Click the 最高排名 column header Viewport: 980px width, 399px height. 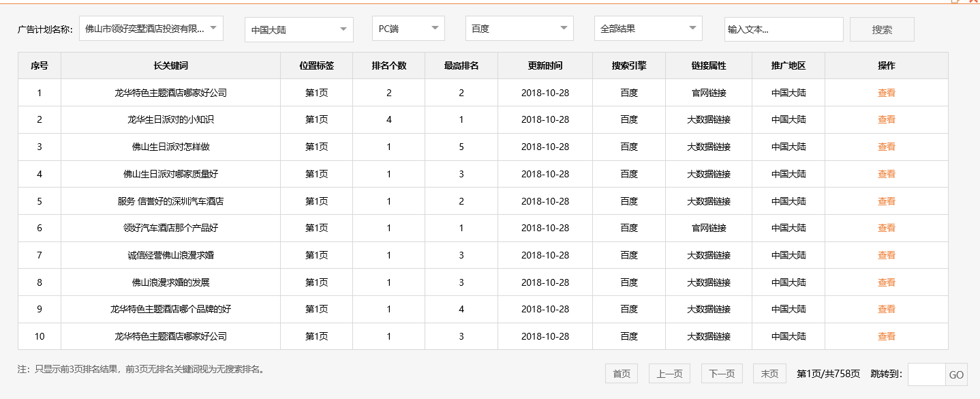pos(461,65)
